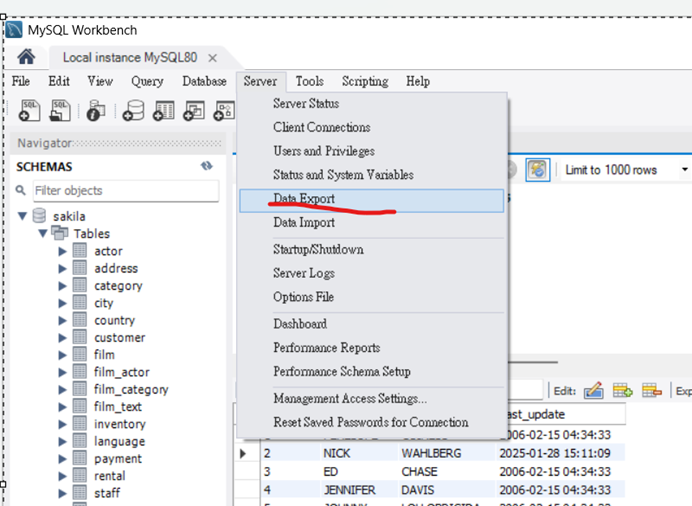
Task: Go to the Home screen icon
Action: 26,57
